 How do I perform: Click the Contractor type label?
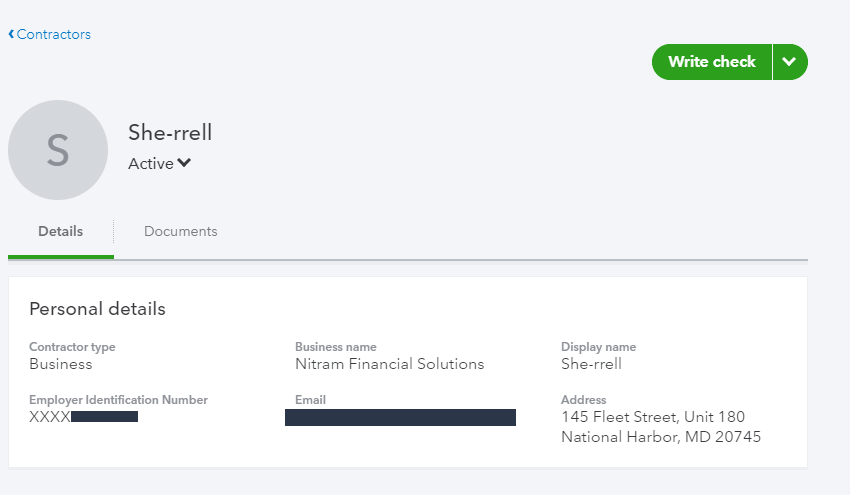72,347
